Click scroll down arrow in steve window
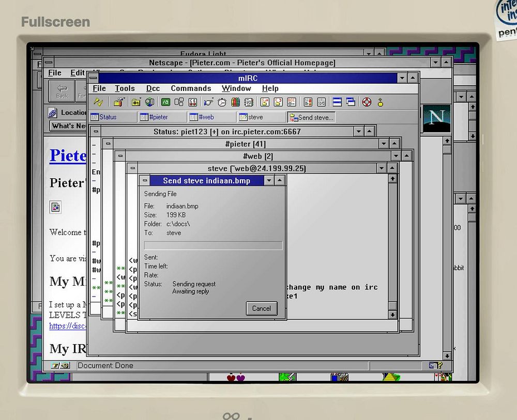The image size is (517, 420). [392, 315]
